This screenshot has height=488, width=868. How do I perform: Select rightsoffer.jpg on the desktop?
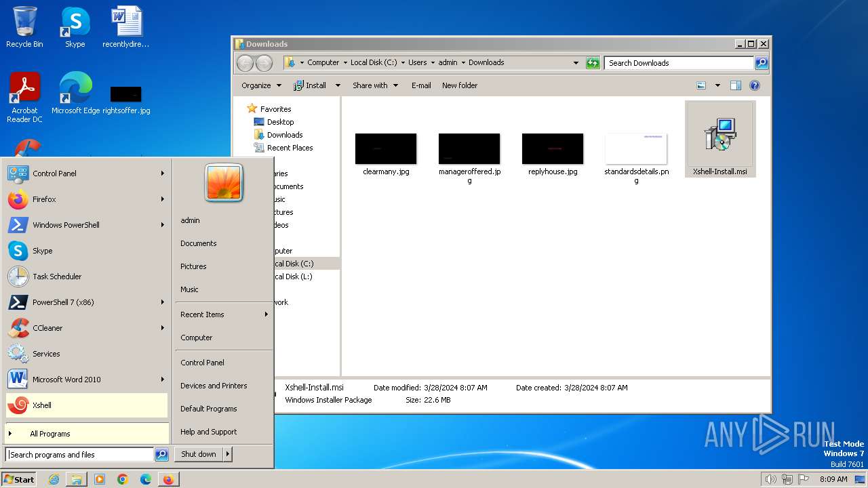click(x=126, y=99)
